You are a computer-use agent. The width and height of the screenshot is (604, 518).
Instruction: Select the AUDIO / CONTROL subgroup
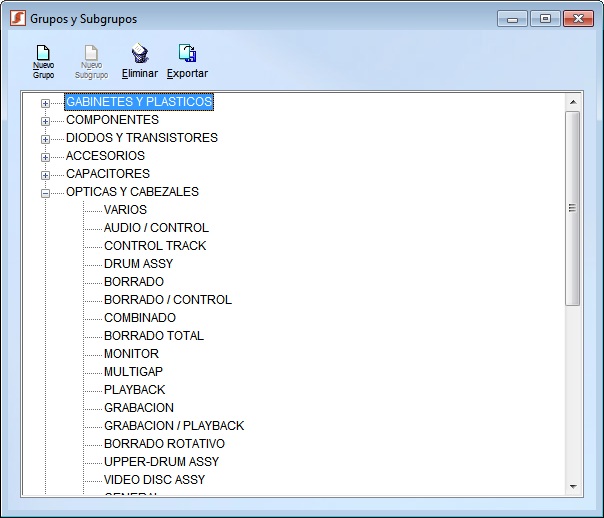[156, 228]
